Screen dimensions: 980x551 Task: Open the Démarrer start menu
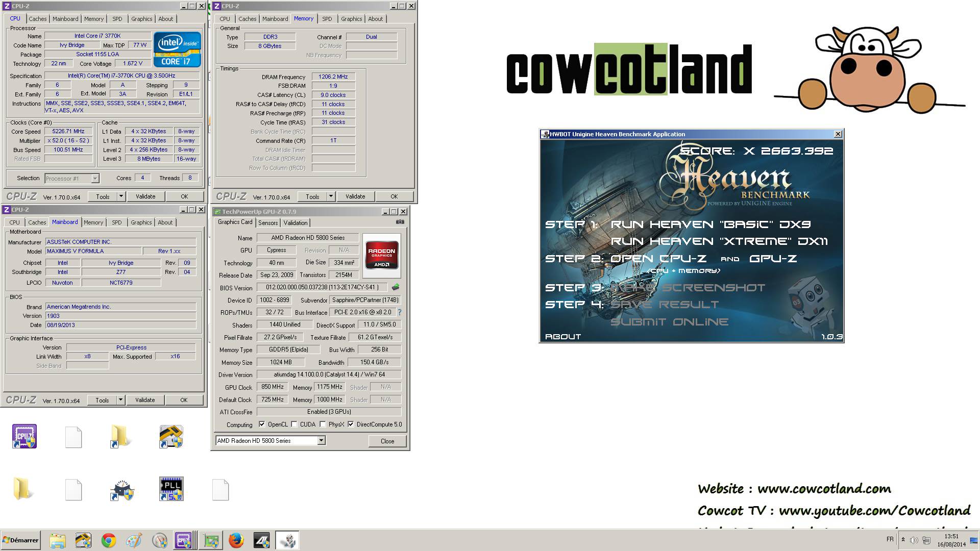(20, 540)
